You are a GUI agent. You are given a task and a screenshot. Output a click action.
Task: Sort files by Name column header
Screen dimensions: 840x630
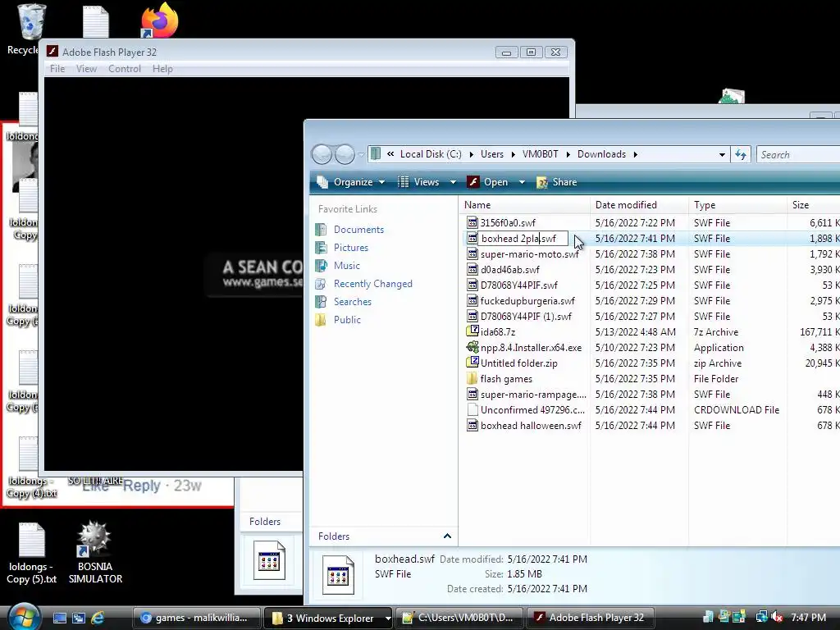[x=525, y=204]
